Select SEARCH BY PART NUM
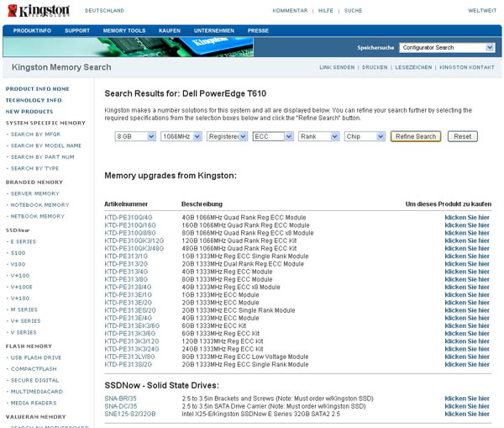This screenshot has height=428, width=504. tap(43, 157)
